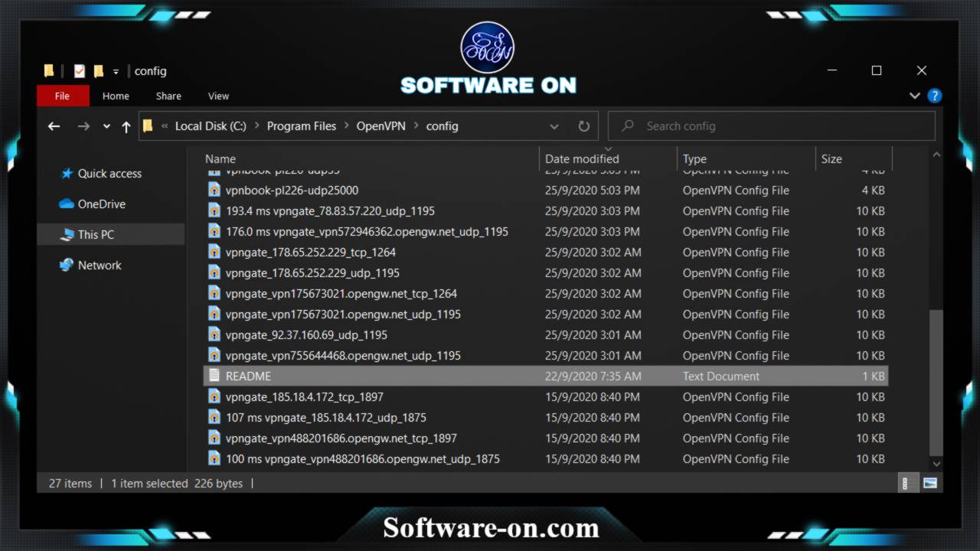Click config in address breadcrumb
The height and width of the screenshot is (551, 980).
click(442, 126)
